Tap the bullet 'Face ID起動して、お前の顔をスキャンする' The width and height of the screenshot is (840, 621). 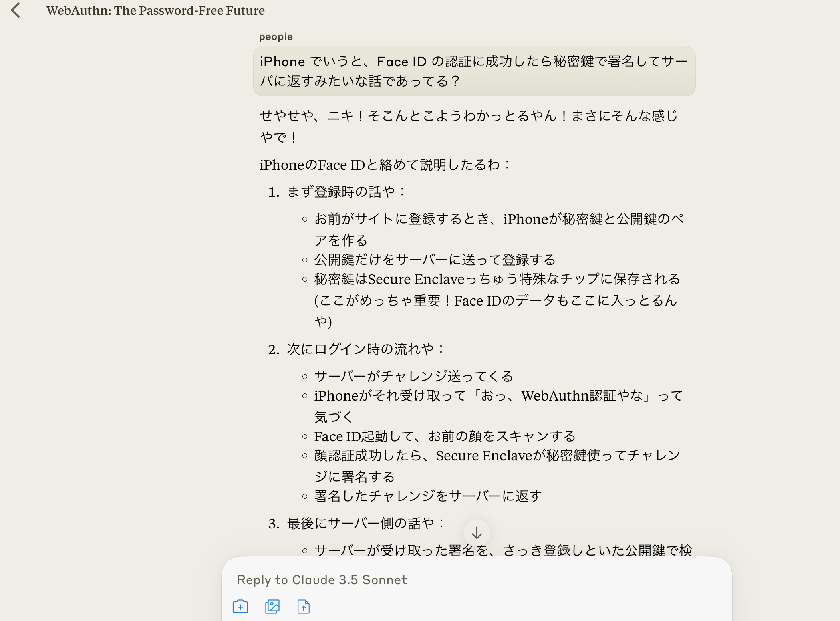pyautogui.click(x=445, y=436)
